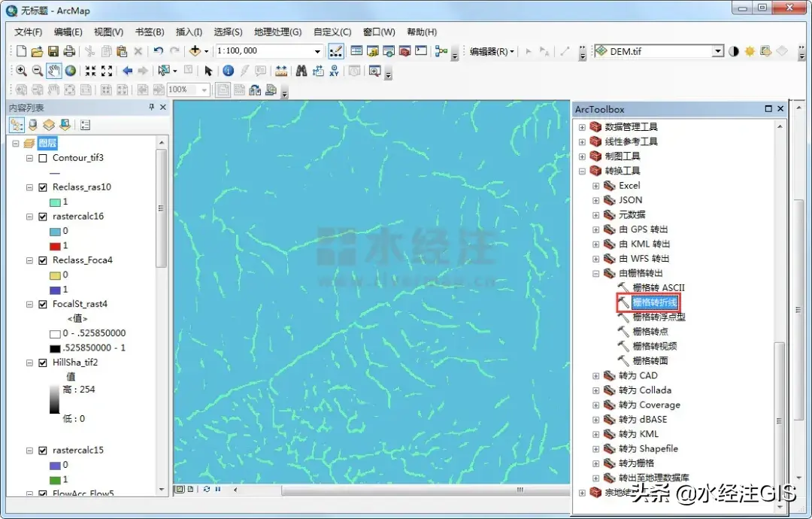Screen dimensions: 812x519
Task: Zoom to full extent globe icon
Action: [71, 71]
